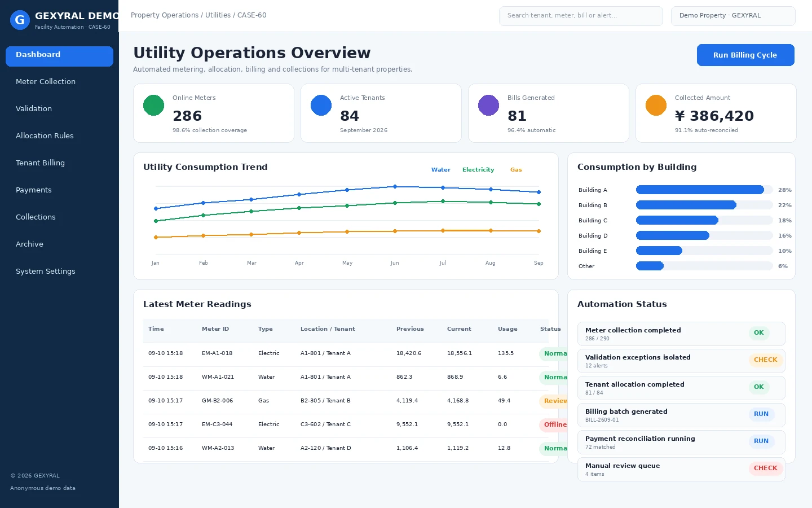
Task: Click the purple Bills Generated icon
Action: tap(488, 105)
